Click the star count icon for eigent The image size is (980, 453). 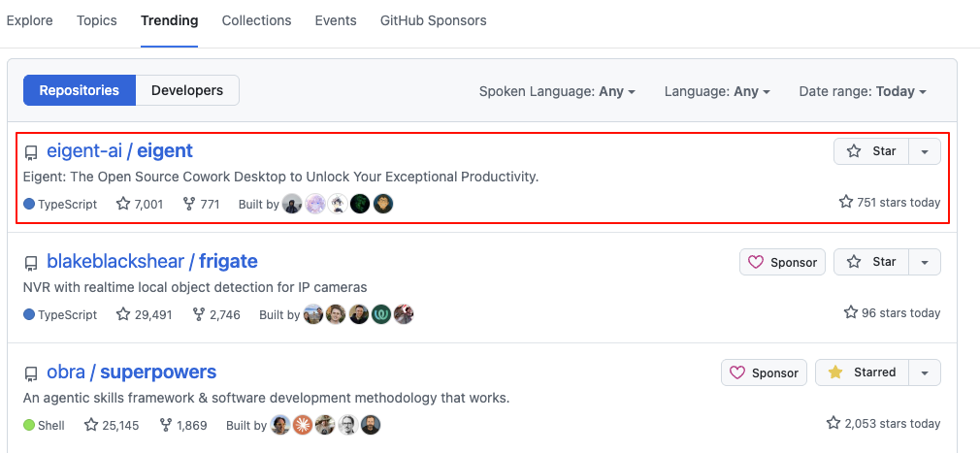tap(123, 204)
